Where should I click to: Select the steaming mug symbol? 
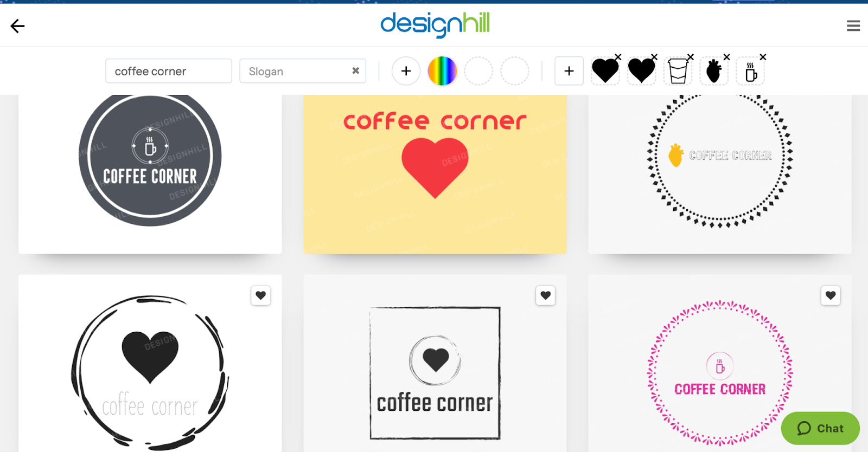[x=750, y=71]
